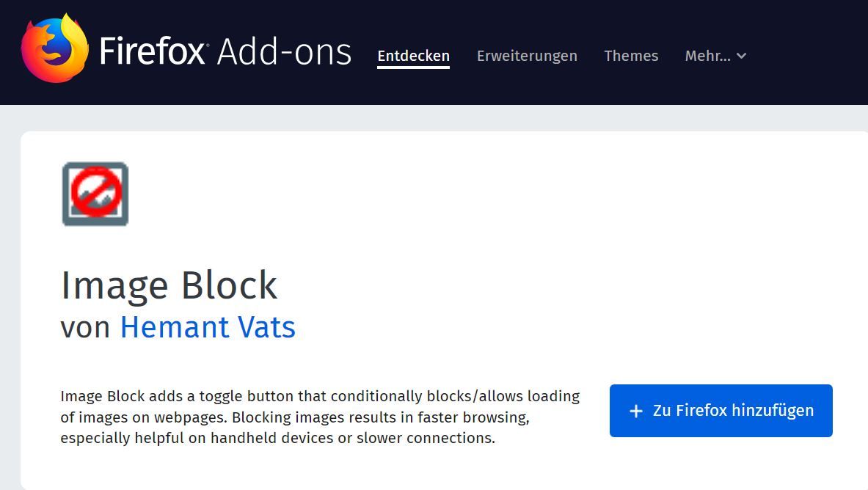Switch to the Entdecken tab
The image size is (868, 490).
click(x=413, y=56)
